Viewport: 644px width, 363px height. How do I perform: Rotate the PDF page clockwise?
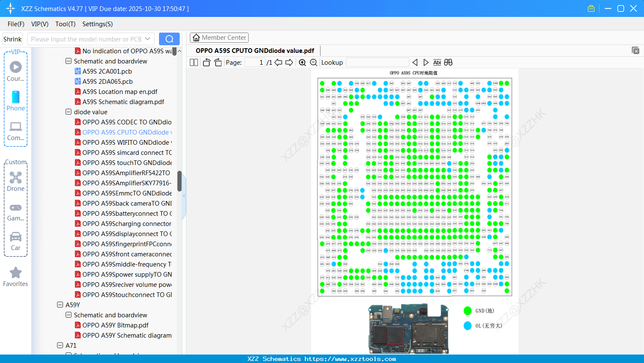[x=218, y=63]
